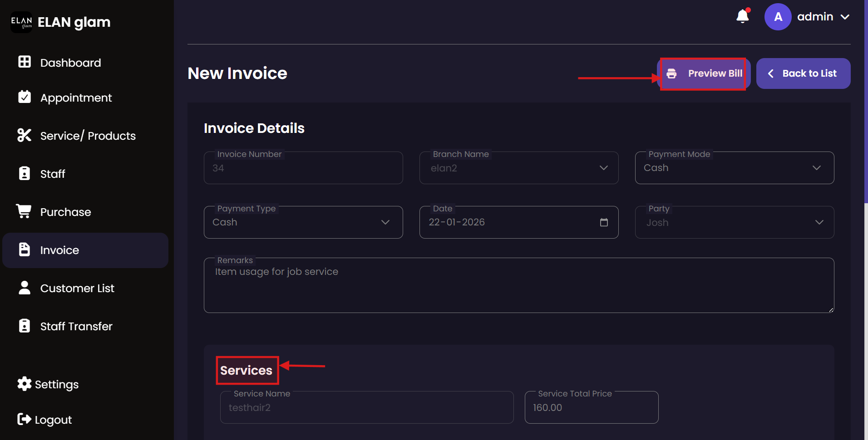Click the Settings gear icon
The image size is (868, 440).
[x=25, y=384]
